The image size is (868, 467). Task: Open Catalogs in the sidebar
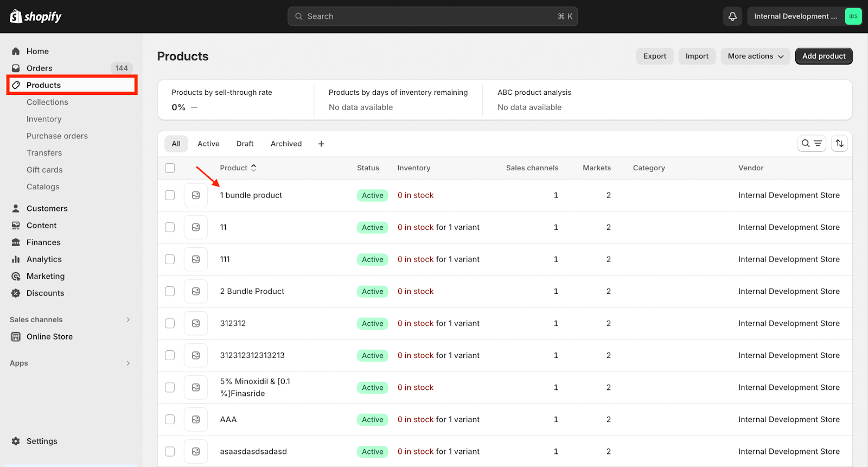(43, 187)
